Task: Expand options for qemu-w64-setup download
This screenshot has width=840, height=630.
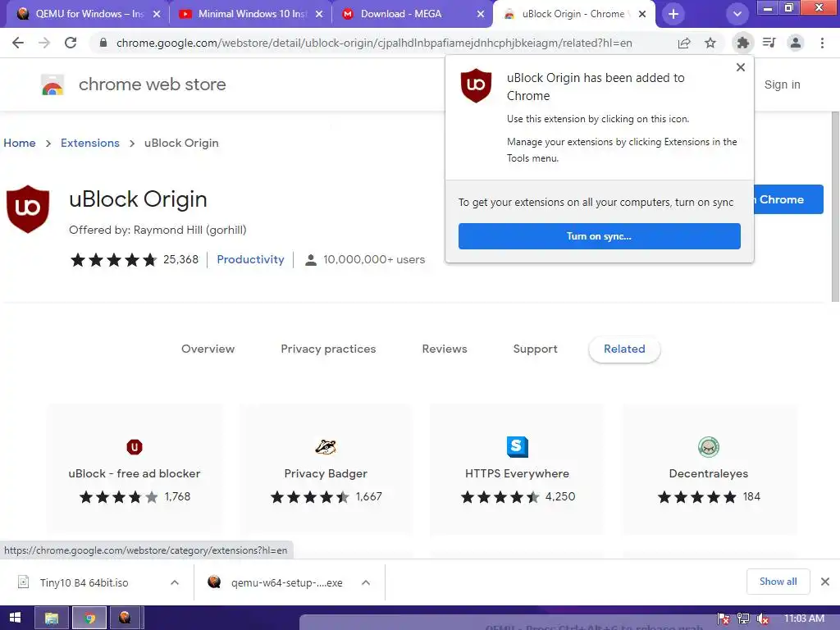Action: coord(366,582)
